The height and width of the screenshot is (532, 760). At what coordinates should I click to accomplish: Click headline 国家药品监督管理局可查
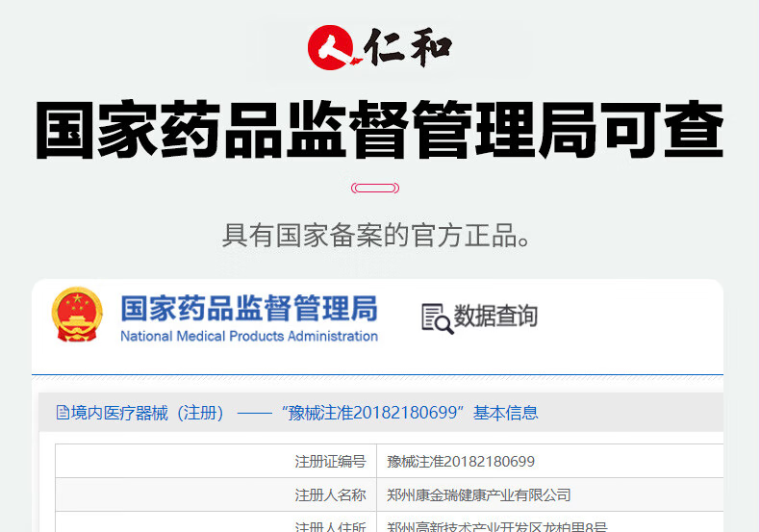[x=379, y=130]
